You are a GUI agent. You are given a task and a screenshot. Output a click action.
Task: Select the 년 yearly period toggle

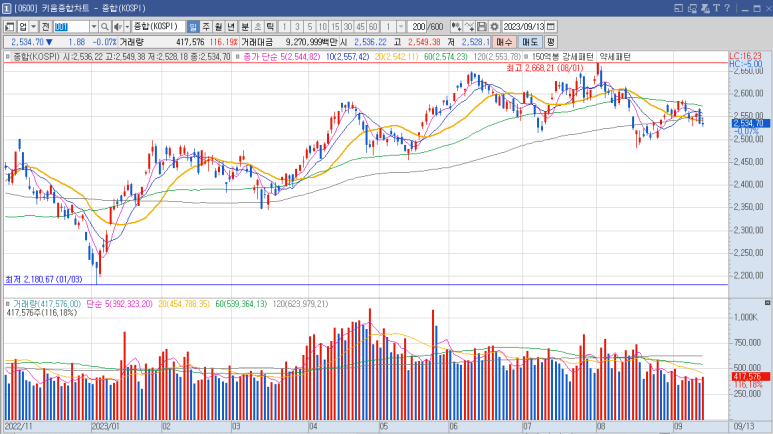coord(232,27)
